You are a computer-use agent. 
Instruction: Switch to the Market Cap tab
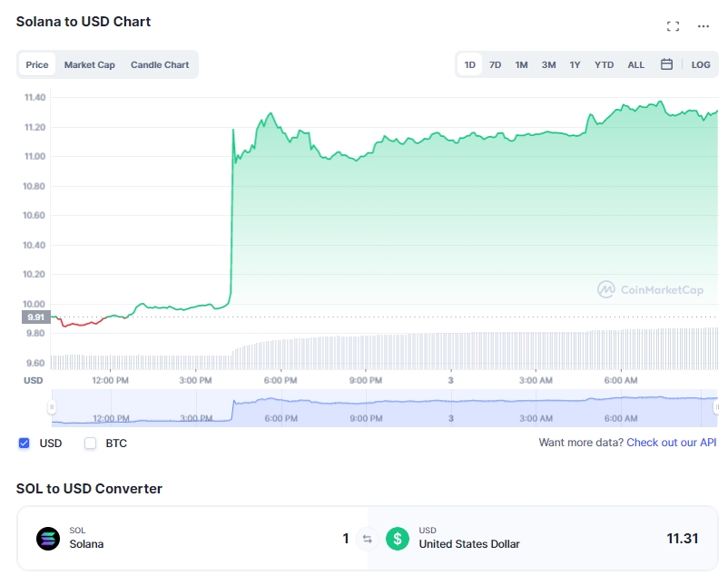90,64
